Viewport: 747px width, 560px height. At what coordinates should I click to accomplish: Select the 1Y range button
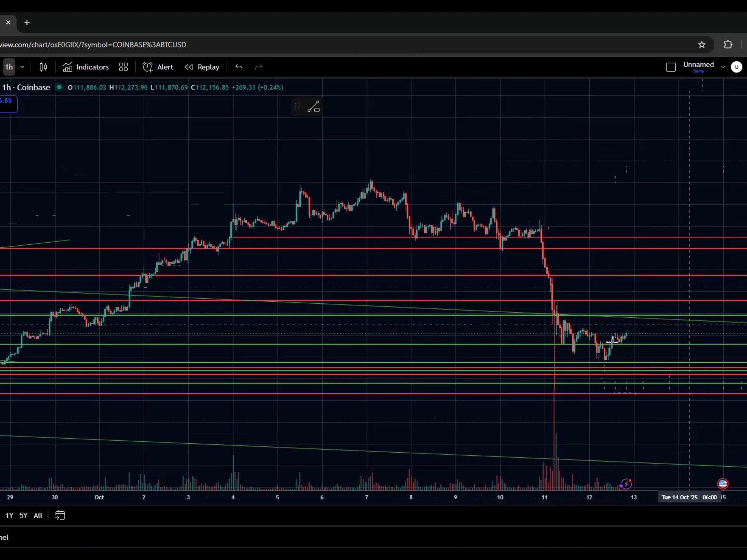pyautogui.click(x=9, y=515)
